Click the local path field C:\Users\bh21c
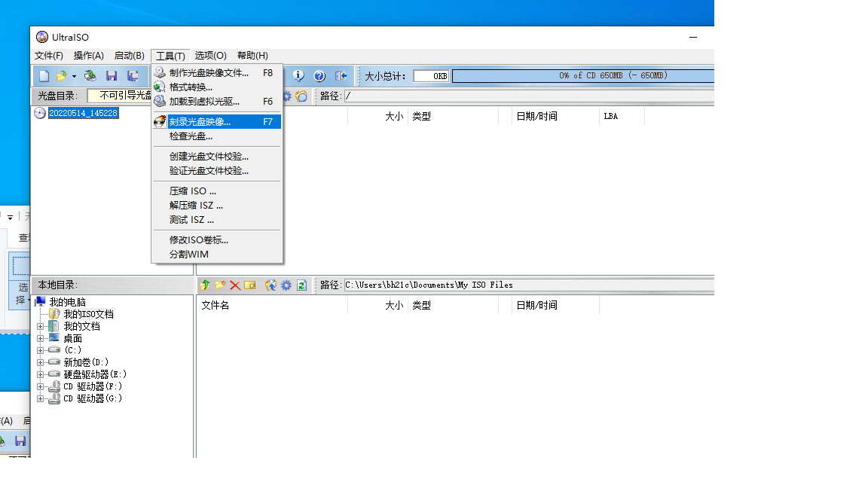 (529, 285)
